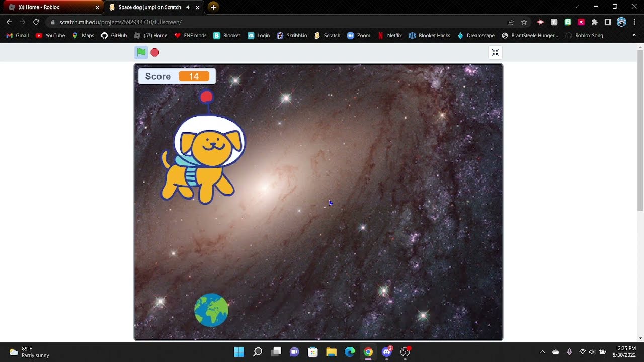Open the Extensions puzzle piece menu

coord(594,22)
